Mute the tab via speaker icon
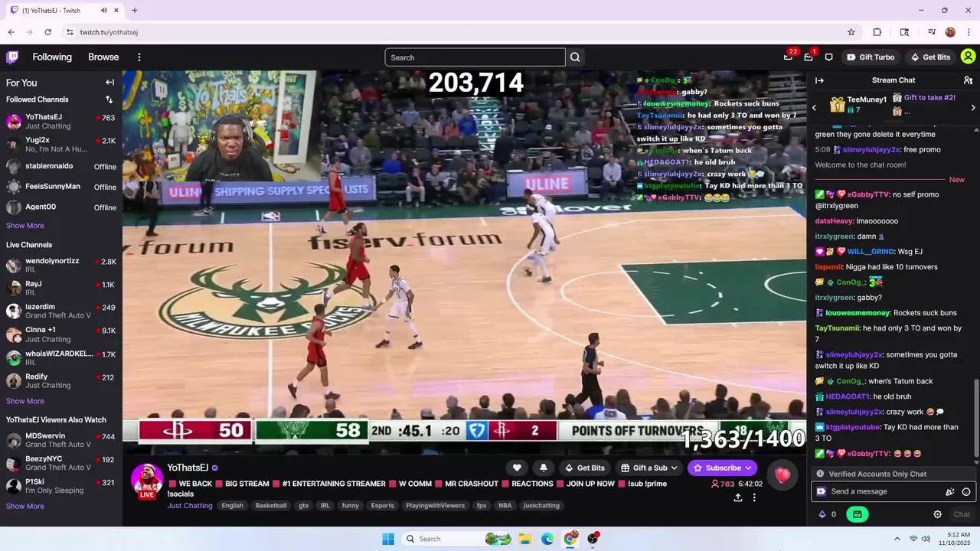The width and height of the screenshot is (980, 551). click(103, 11)
